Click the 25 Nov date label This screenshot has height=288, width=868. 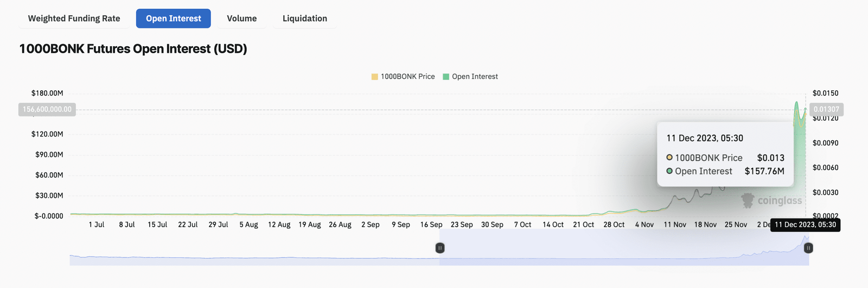736,224
